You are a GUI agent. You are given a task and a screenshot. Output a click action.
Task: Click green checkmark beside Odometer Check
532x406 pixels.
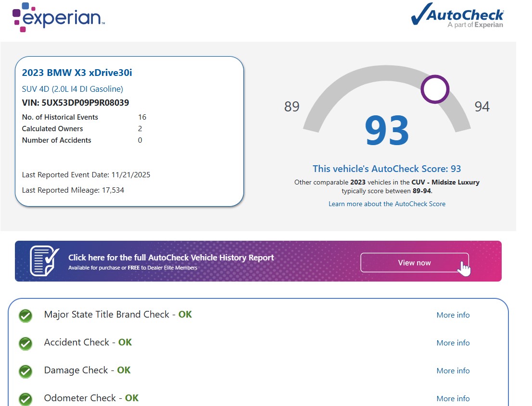(25, 399)
